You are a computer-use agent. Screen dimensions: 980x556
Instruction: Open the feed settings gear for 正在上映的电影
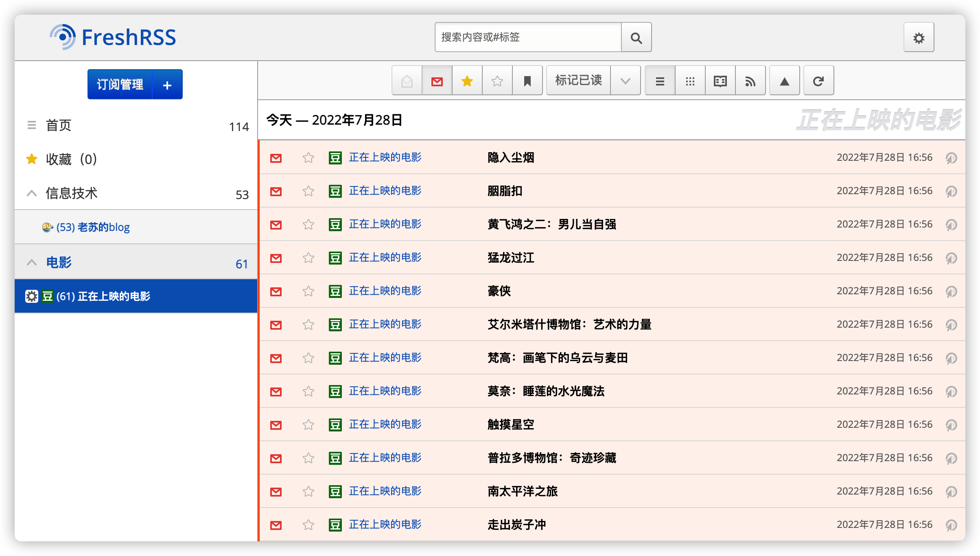(x=31, y=296)
